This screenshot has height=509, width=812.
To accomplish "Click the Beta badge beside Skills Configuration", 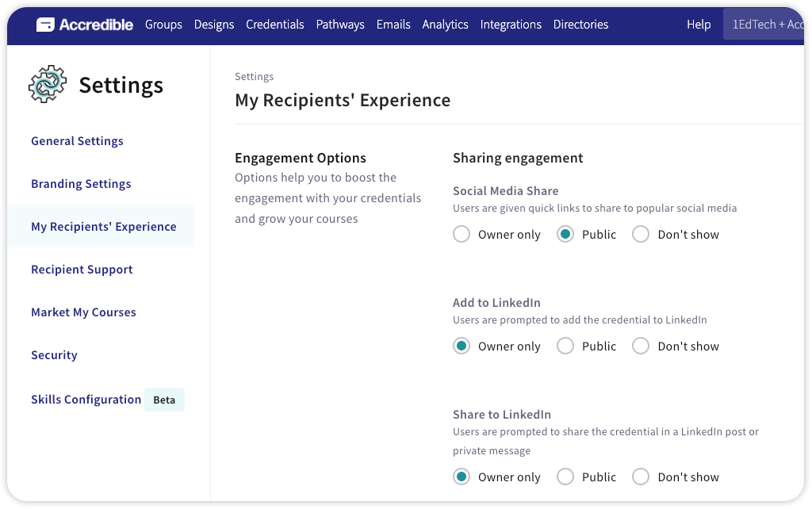I will (164, 400).
